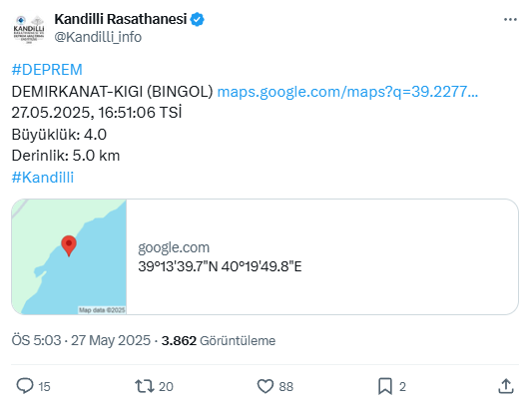Screen dimensions: 532x412
Task: Click the retweet icon
Action: click(x=145, y=386)
